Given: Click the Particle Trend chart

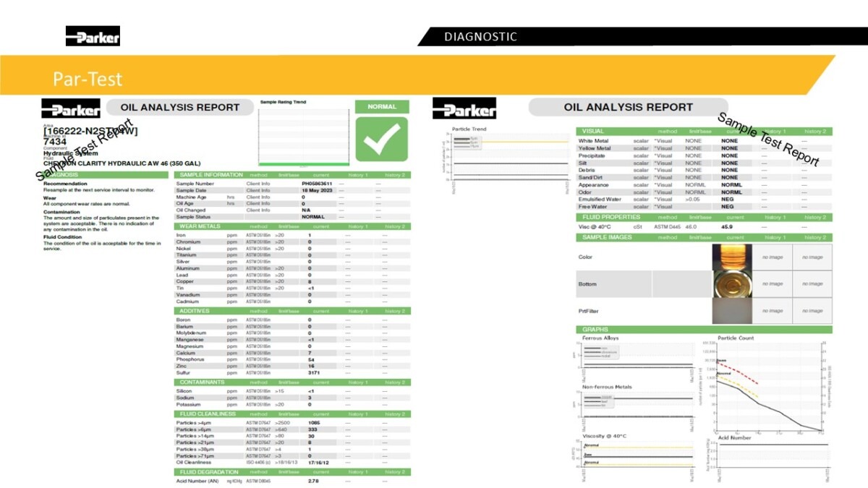Looking at the screenshot, I should pyautogui.click(x=509, y=159).
